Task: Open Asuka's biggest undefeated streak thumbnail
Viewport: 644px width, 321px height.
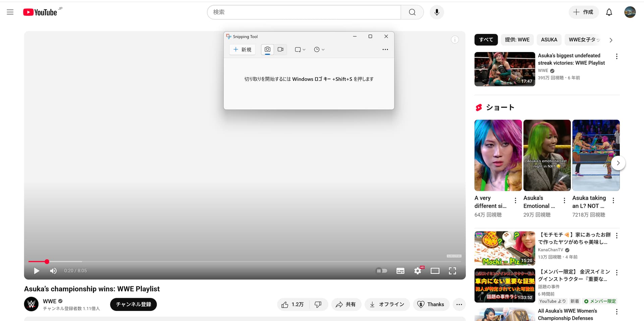Action: 505,69
